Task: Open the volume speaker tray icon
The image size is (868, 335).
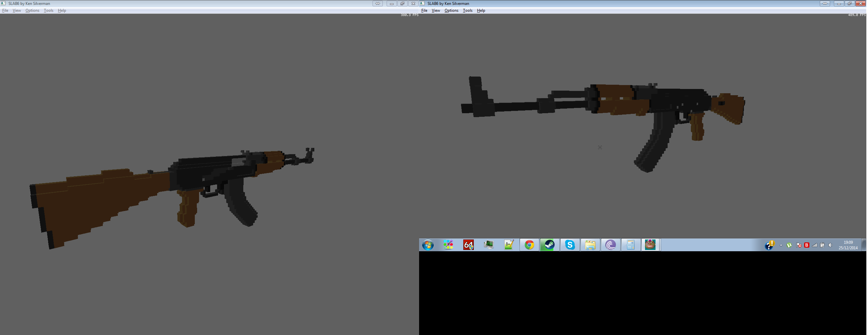Action: click(830, 245)
